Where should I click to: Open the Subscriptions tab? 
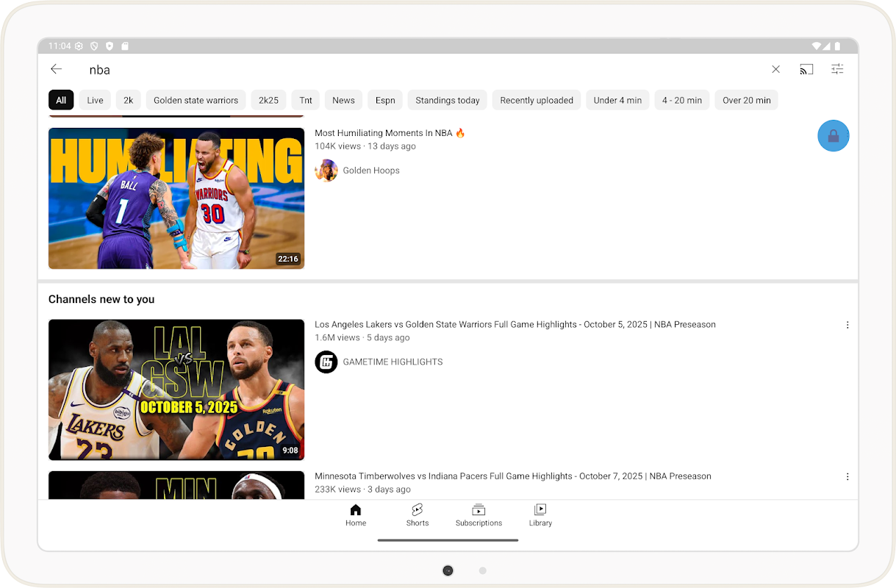[479, 515]
